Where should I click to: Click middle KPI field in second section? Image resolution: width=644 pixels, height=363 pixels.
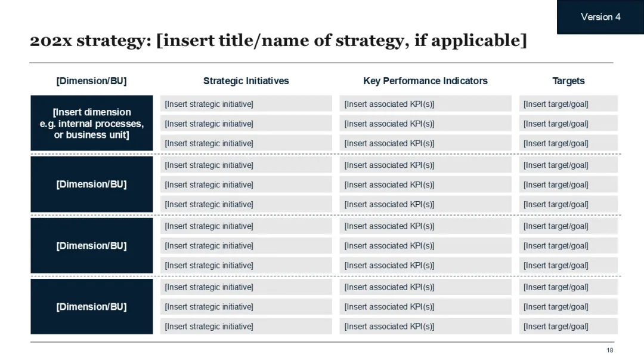point(426,184)
